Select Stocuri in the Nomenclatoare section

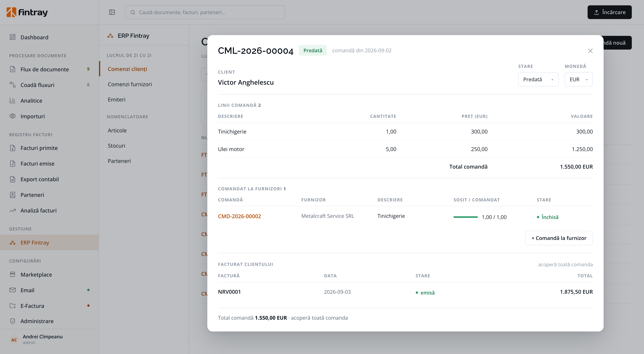click(116, 146)
